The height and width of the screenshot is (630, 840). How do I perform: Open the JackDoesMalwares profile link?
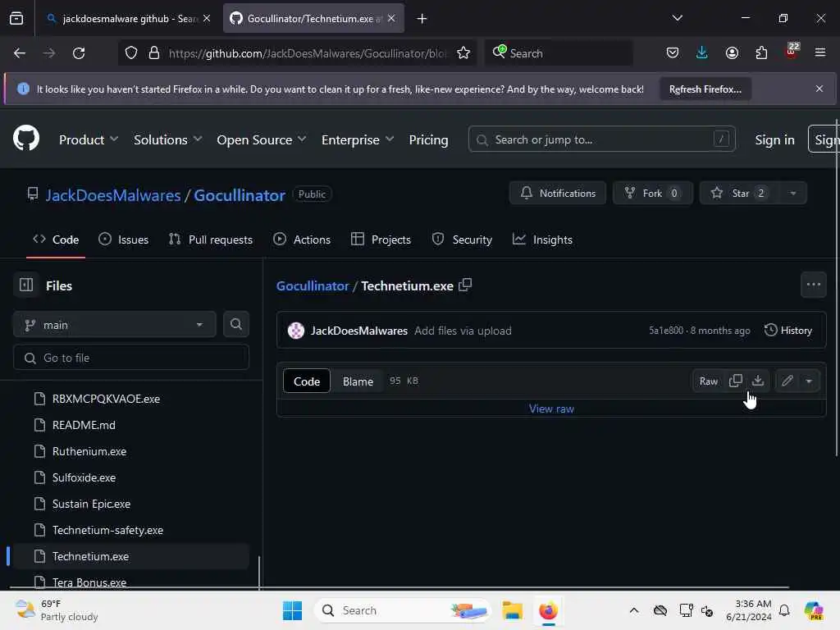point(112,195)
